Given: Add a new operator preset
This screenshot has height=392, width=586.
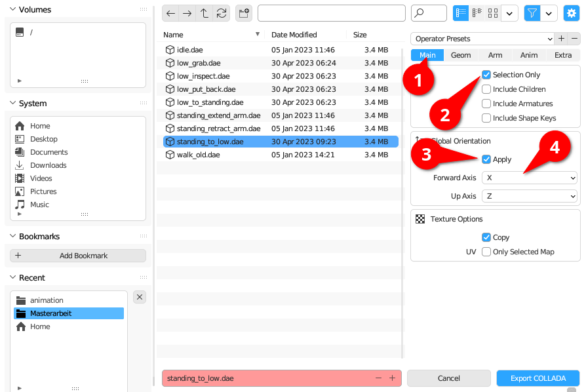Looking at the screenshot, I should point(561,39).
